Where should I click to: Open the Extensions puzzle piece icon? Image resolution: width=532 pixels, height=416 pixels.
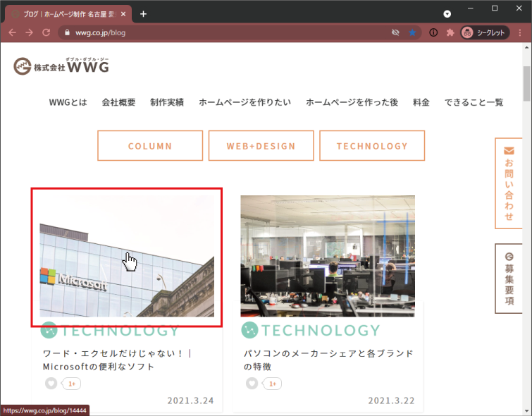point(450,32)
